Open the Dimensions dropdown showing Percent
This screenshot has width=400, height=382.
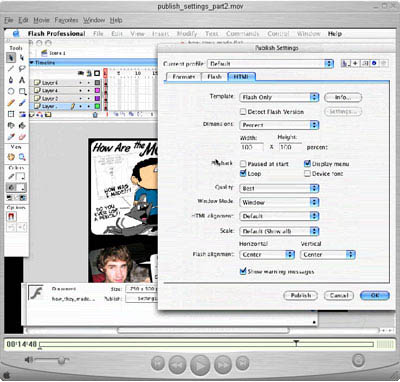click(279, 125)
